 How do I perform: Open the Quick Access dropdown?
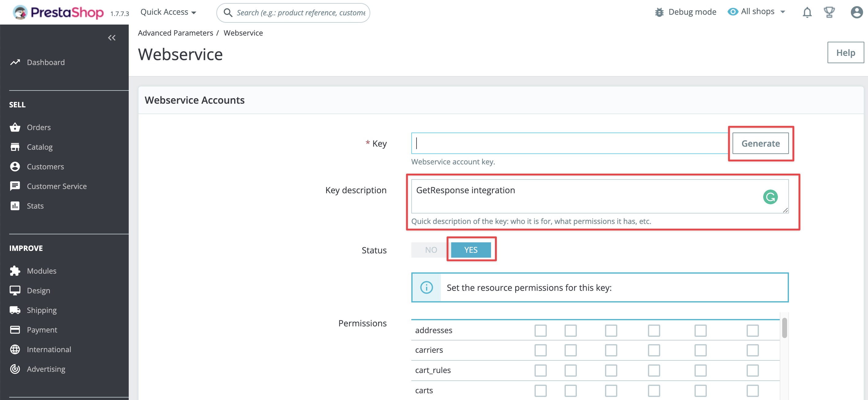click(x=168, y=12)
